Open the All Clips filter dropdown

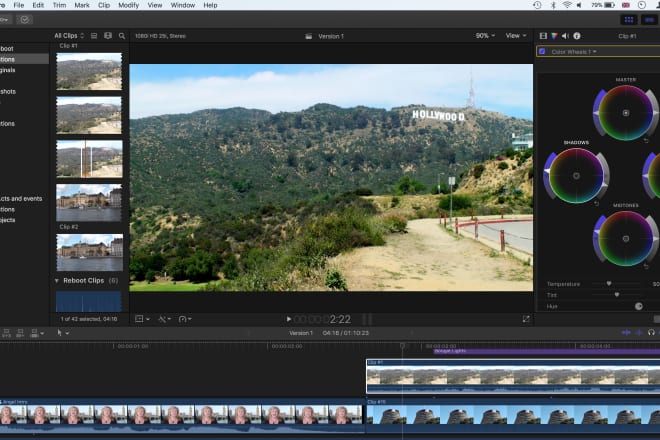[69, 36]
